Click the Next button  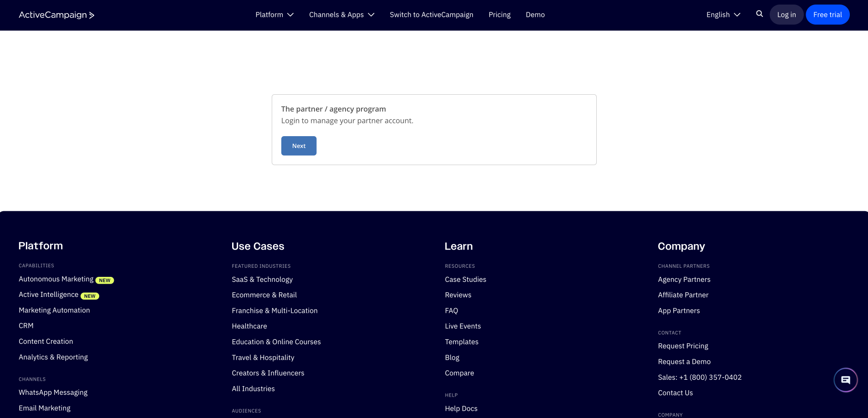pyautogui.click(x=299, y=146)
